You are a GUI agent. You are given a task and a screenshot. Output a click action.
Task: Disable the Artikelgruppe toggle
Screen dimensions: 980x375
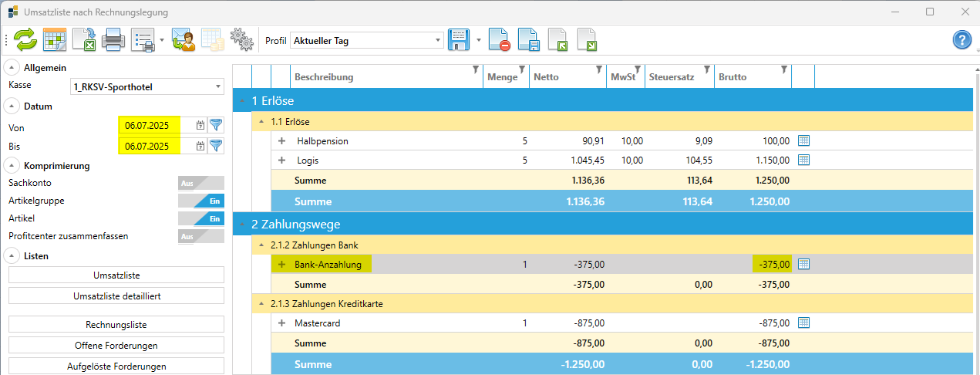[200, 201]
